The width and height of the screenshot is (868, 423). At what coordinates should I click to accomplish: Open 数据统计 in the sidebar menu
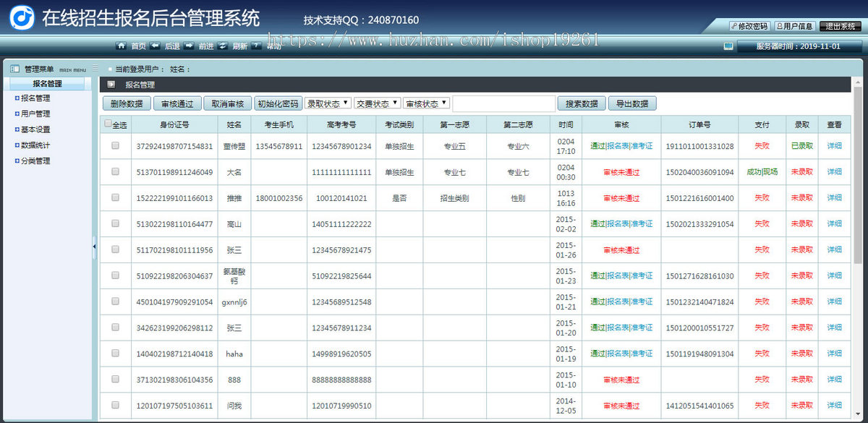pos(35,145)
